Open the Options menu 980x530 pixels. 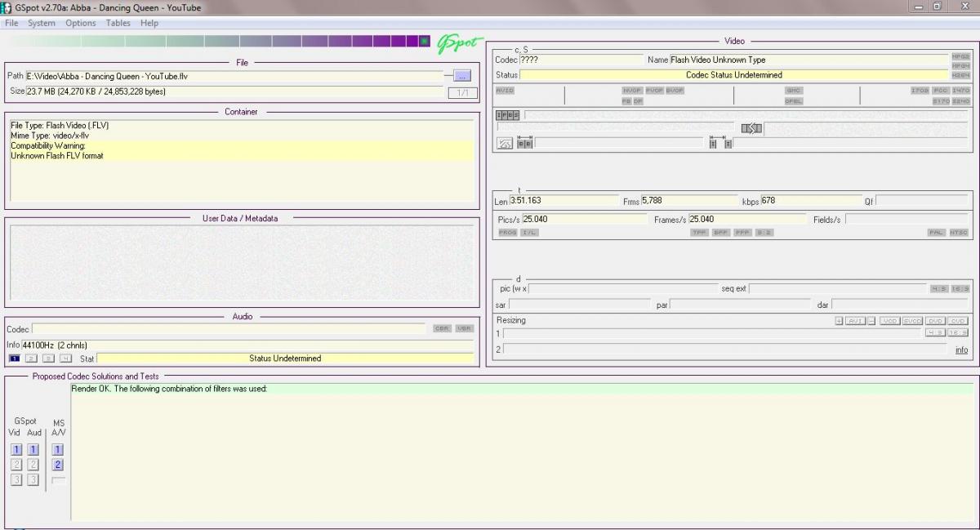pos(81,23)
